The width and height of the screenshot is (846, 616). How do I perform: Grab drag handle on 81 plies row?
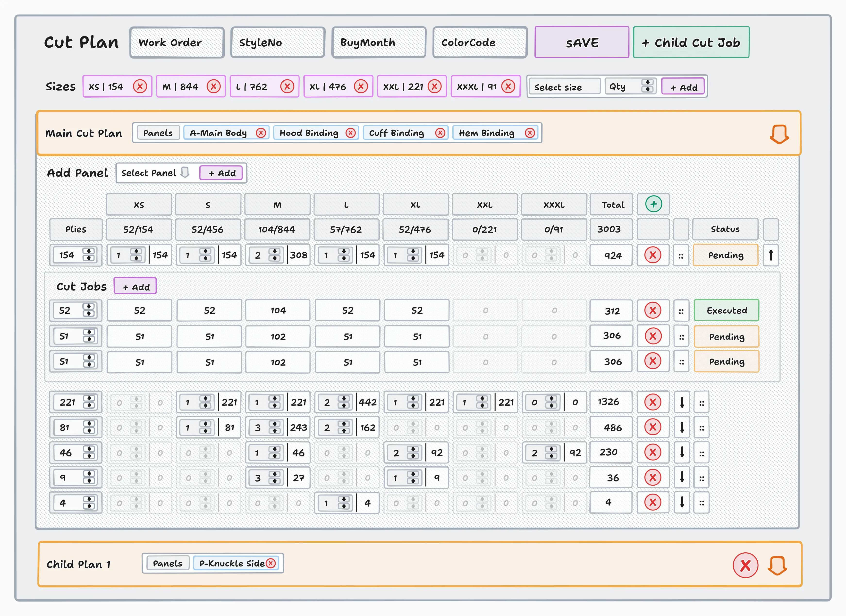(x=701, y=428)
